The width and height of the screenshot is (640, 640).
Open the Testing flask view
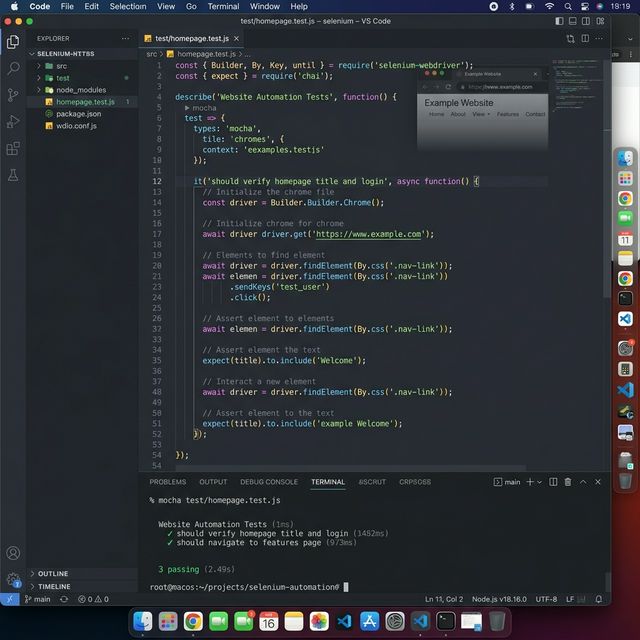click(x=13, y=175)
